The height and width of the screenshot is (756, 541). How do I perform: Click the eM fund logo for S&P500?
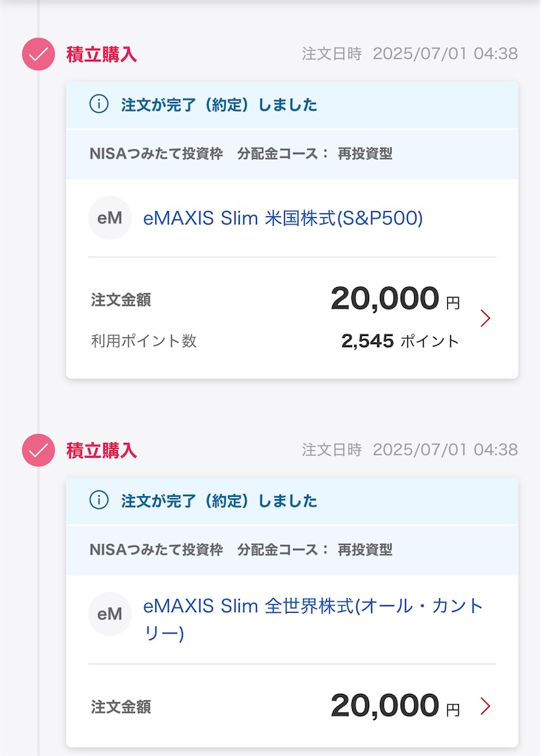point(110,218)
